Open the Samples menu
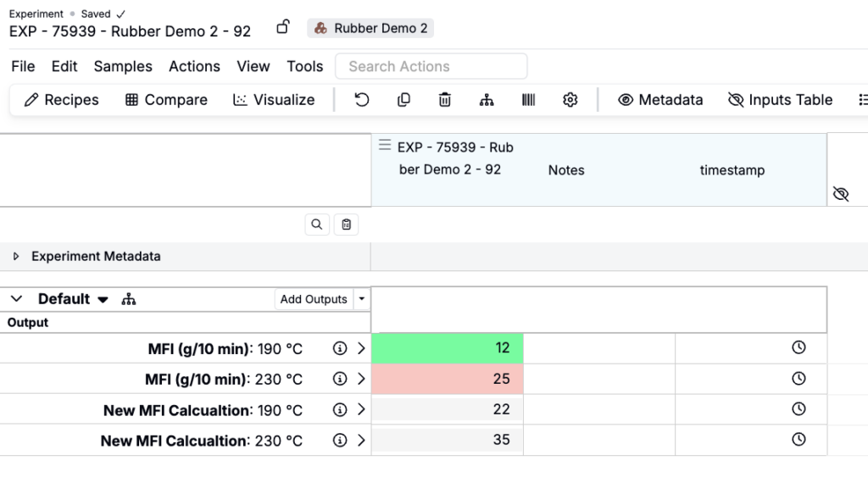The width and height of the screenshot is (868, 494). coord(123,66)
